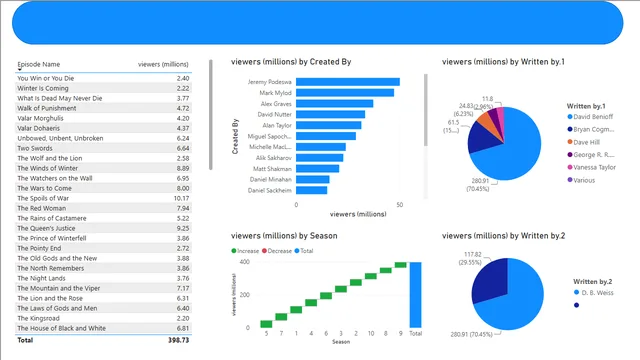The height and width of the screenshot is (360, 640).
Task: Click Various legend swatch
Action: pos(570,180)
